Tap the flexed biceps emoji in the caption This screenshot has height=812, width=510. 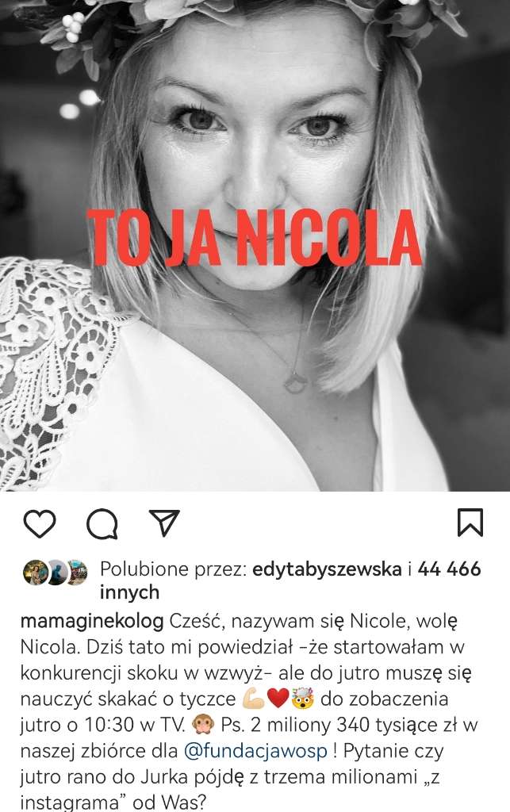pos(254,699)
